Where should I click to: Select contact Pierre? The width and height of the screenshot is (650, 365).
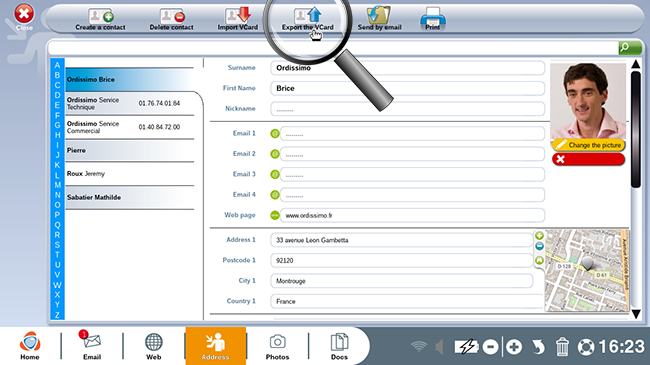pos(129,151)
